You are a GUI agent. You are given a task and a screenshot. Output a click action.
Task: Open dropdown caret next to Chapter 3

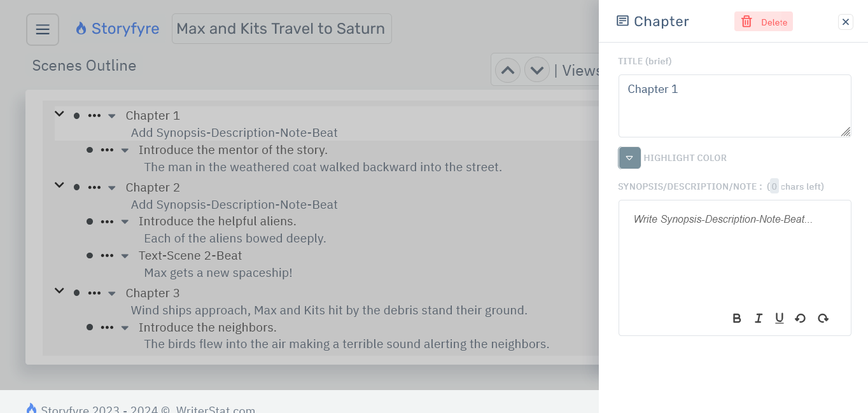(111, 293)
